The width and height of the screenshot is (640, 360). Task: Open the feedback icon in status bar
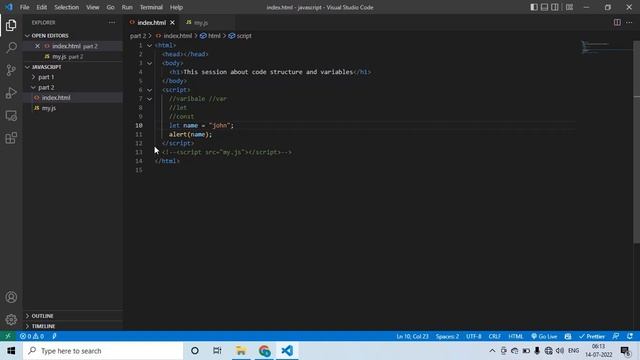pyautogui.click(x=616, y=336)
